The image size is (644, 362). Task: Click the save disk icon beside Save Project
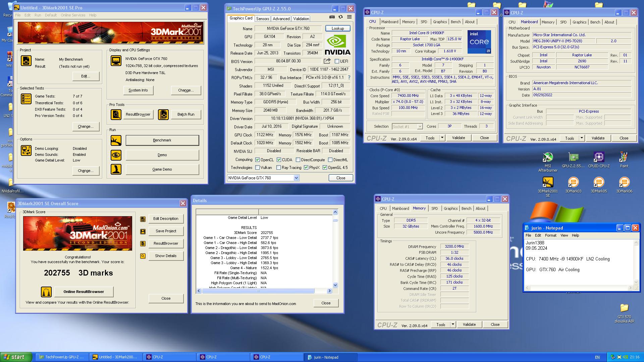(x=143, y=231)
